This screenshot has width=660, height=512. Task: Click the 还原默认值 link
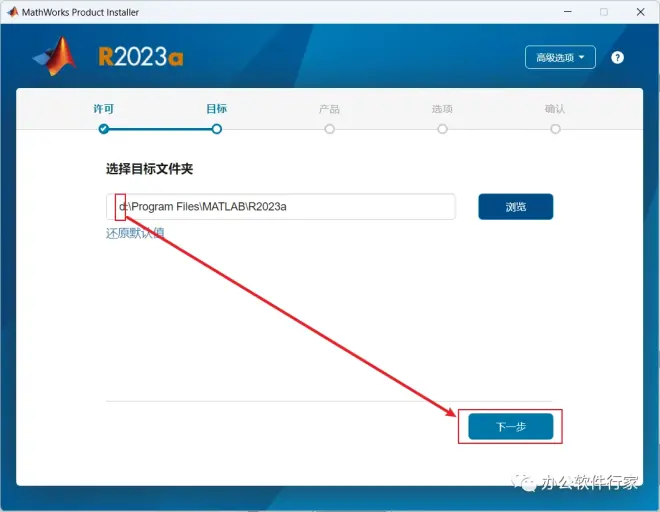[x=135, y=233]
